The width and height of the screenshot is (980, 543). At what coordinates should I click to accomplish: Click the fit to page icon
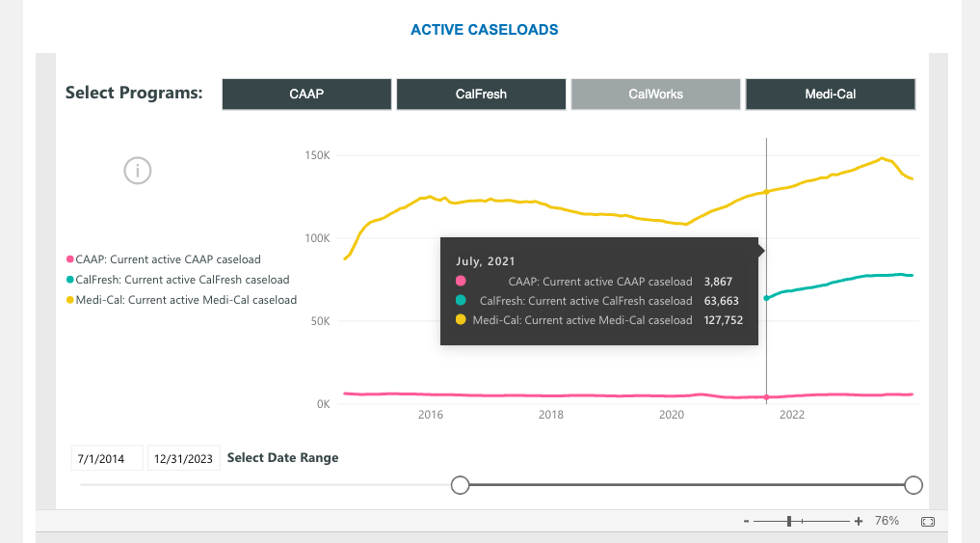(x=927, y=522)
